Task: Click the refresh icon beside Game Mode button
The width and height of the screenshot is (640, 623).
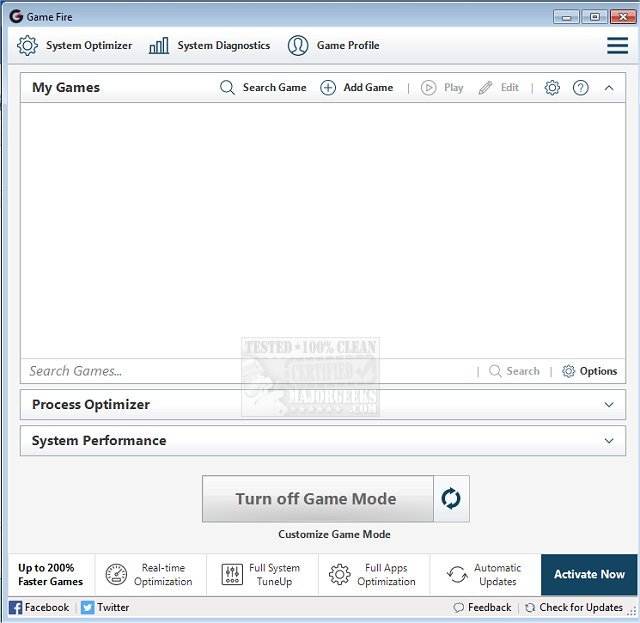Action: (451, 498)
